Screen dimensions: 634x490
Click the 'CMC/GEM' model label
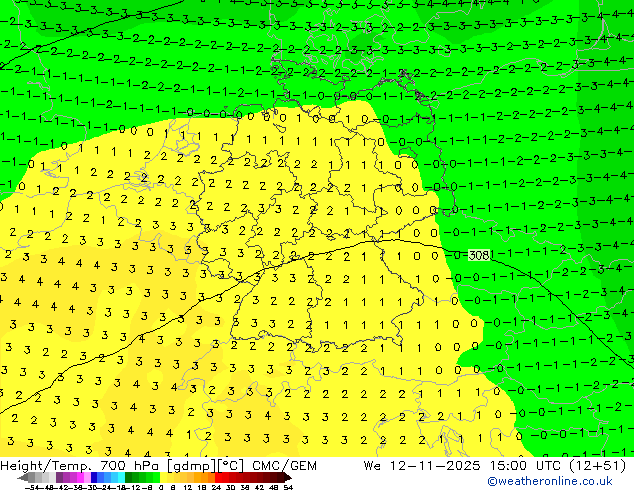284,466
